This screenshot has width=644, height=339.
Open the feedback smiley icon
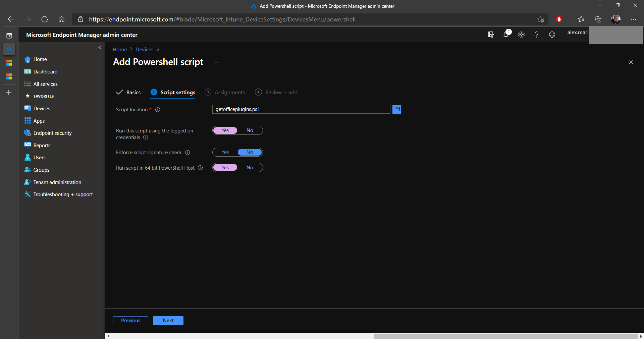(x=552, y=35)
